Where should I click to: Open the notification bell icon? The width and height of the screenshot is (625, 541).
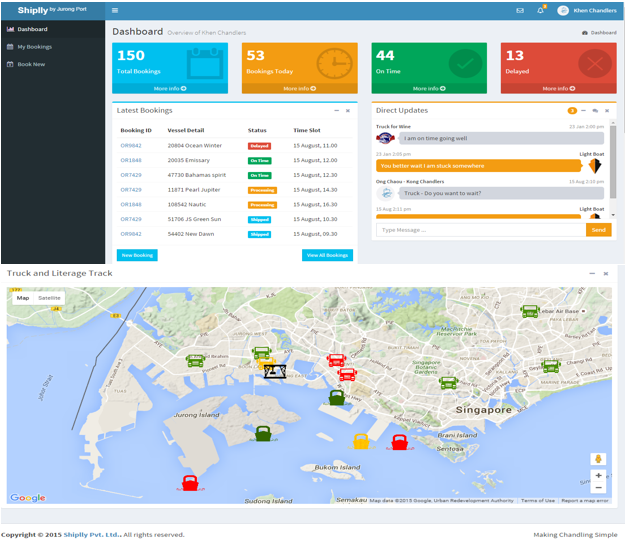click(540, 10)
